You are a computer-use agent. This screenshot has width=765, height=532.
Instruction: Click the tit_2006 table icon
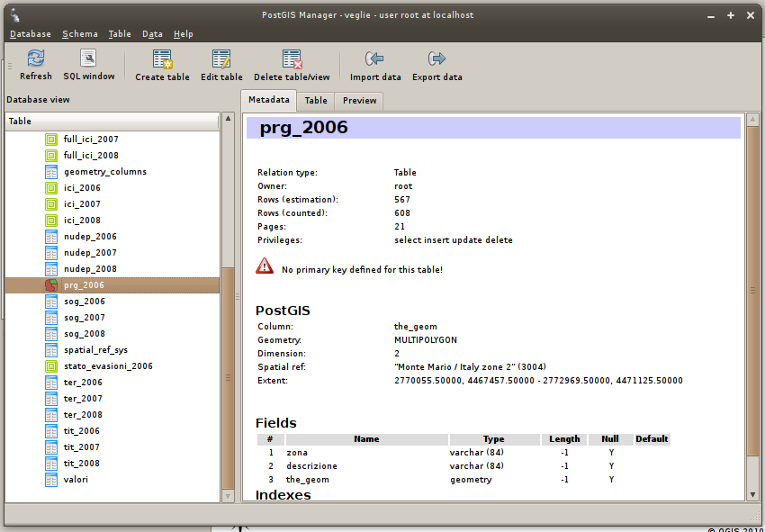click(51, 431)
